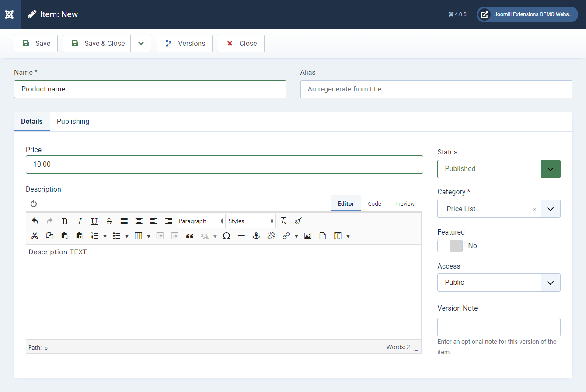
Task: Click the cut scissors icon
Action: point(35,236)
